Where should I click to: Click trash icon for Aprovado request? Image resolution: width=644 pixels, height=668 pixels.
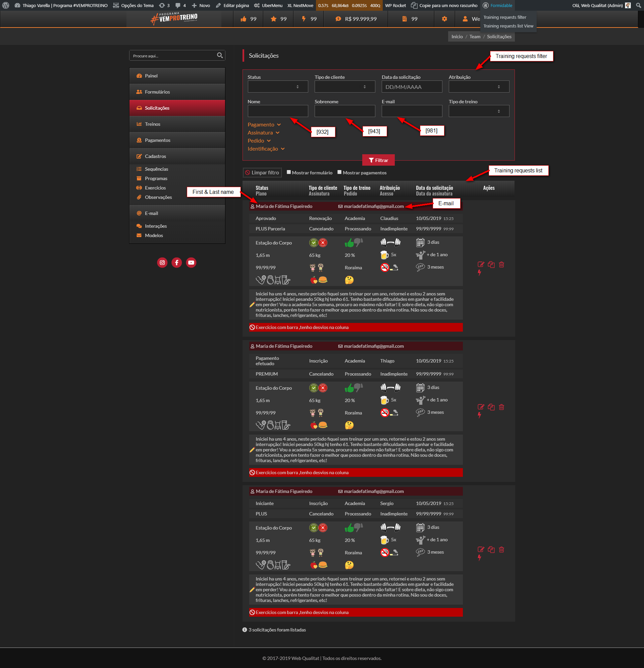pos(501,265)
